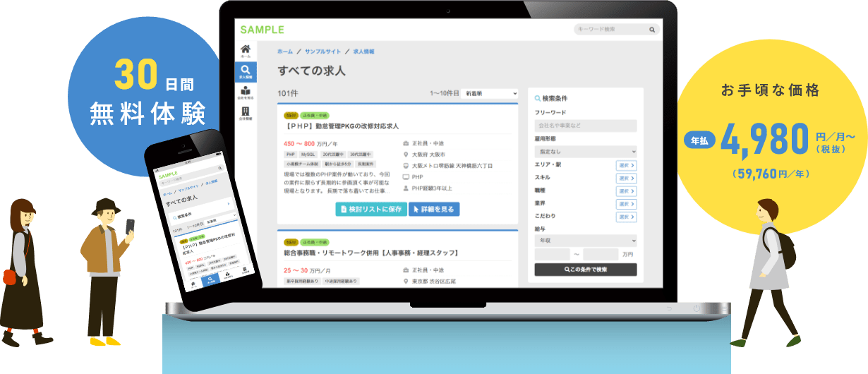This screenshot has height=374, width=868.
Task: Click 会社を知る icon in sidebar
Action: click(246, 93)
